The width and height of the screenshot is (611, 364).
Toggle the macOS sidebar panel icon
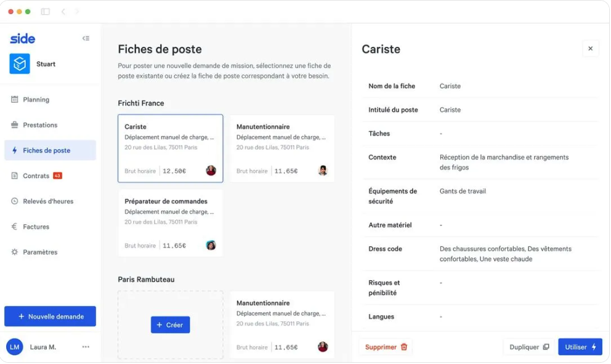tap(45, 12)
